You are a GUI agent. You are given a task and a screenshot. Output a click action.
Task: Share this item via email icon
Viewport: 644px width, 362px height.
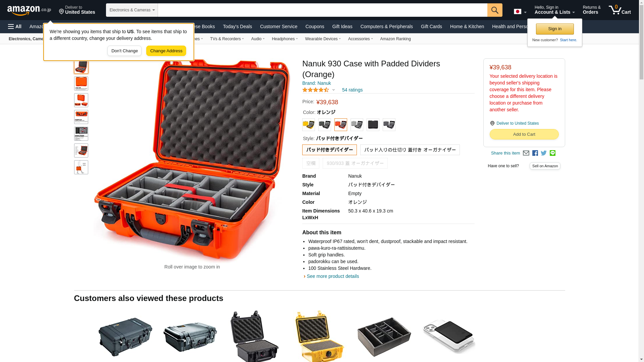526,153
